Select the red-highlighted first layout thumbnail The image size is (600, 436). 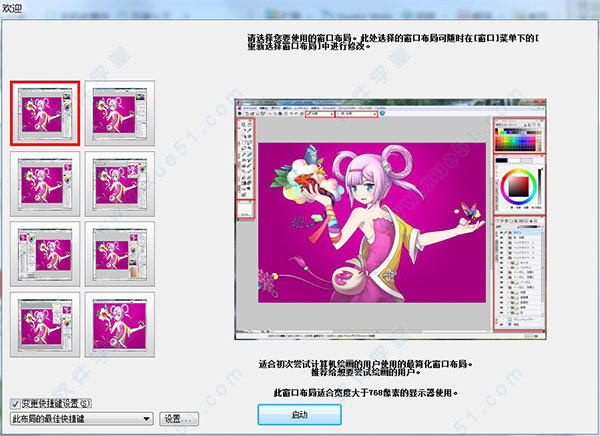(x=46, y=113)
